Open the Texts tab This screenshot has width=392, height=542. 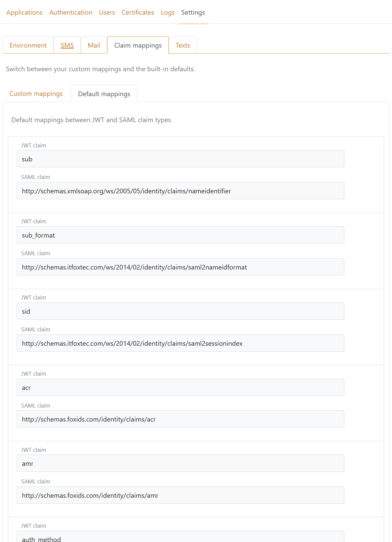183,45
